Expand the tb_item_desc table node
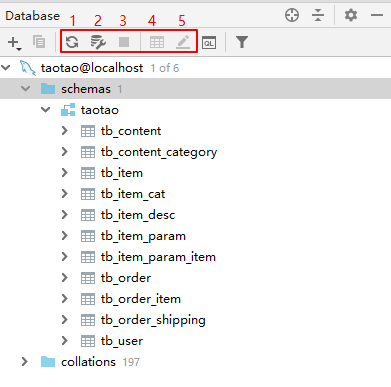 (x=65, y=215)
